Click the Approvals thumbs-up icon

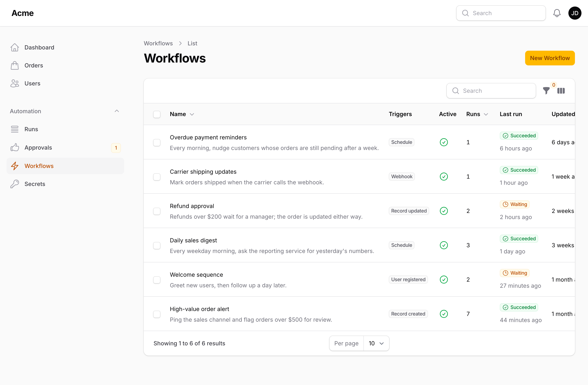click(14, 147)
